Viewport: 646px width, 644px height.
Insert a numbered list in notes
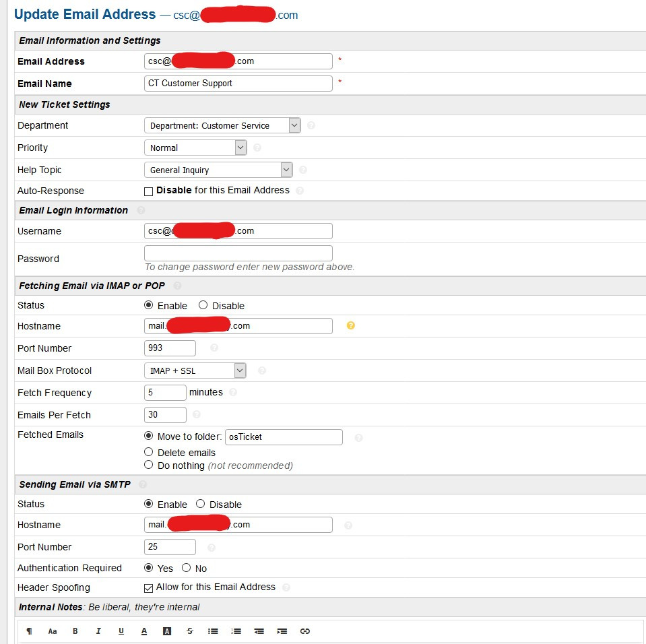coord(236,631)
